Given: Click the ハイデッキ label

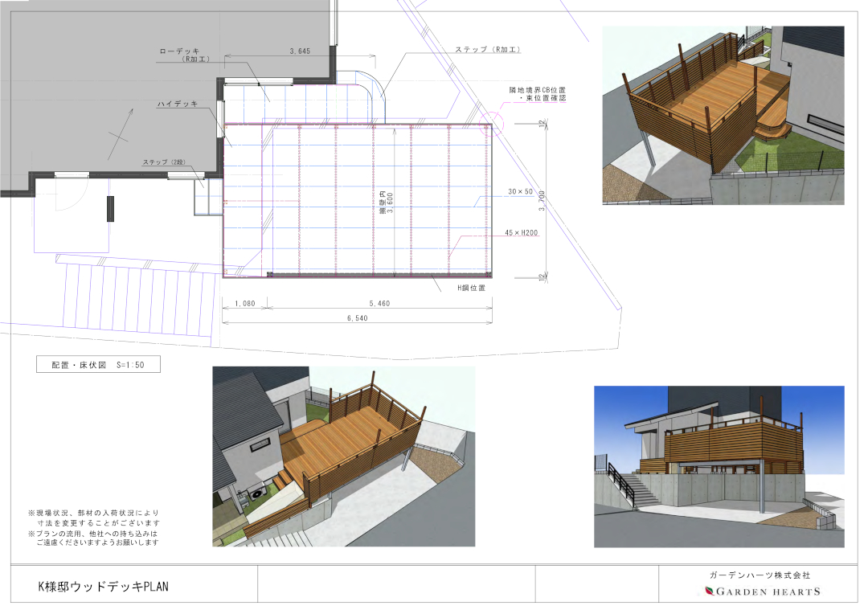Looking at the screenshot, I should click(x=178, y=104).
